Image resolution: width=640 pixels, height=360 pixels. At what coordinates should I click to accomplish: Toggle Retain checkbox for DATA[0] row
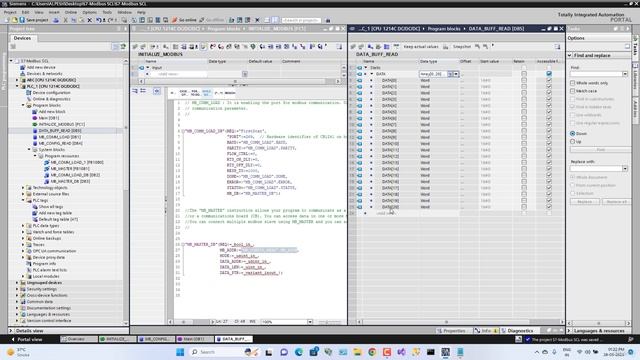pos(524,80)
